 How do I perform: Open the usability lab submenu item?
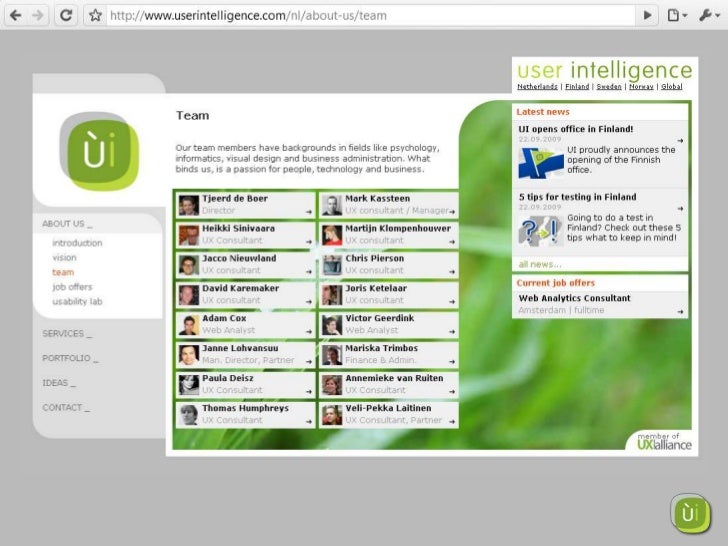pyautogui.click(x=77, y=301)
